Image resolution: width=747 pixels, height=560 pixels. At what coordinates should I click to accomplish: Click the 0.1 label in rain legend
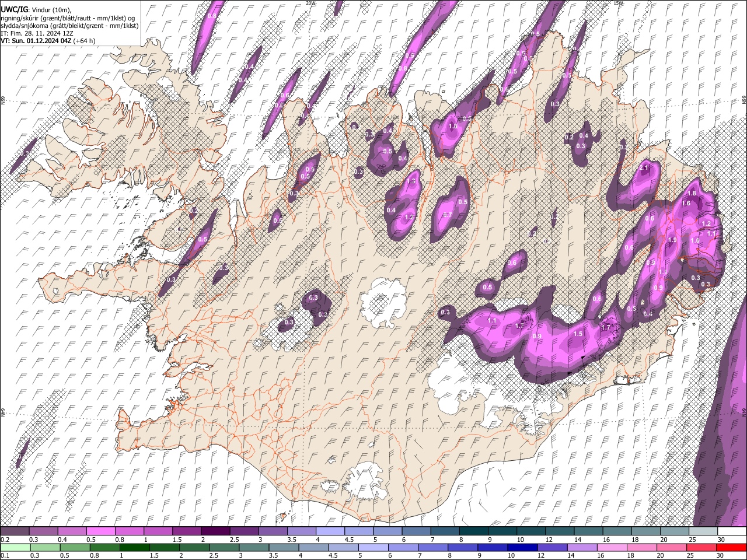coord(5,556)
